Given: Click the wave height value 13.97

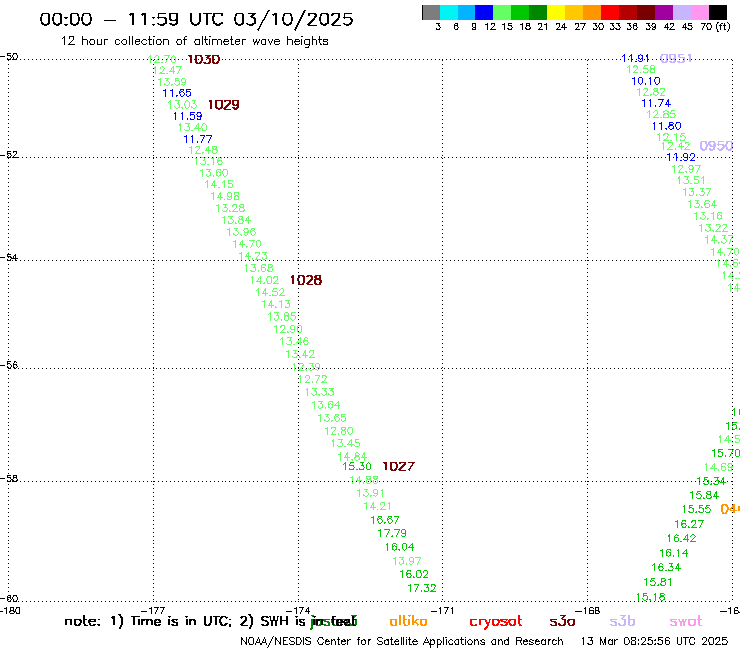Looking at the screenshot, I should (x=407, y=561).
